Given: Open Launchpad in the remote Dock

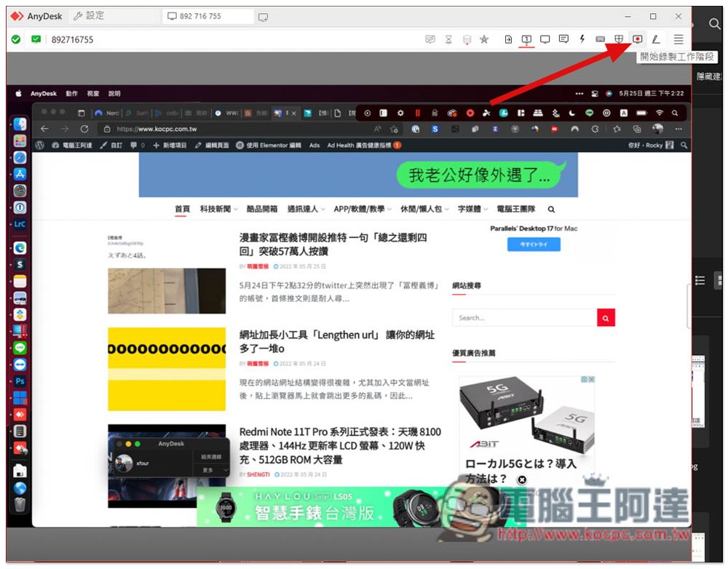Looking at the screenshot, I should coord(20,140).
